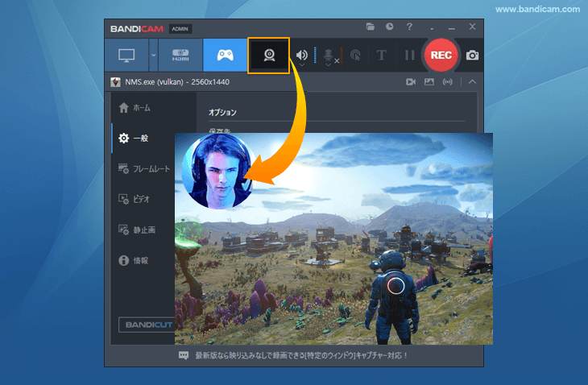Click the オプション heading
Image resolution: width=588 pixels, height=385 pixels.
point(222,113)
